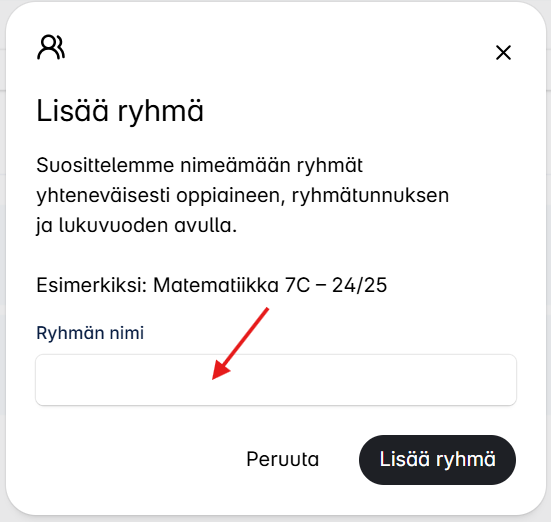Click the word Esimerkiksi in the example line

click(91, 285)
